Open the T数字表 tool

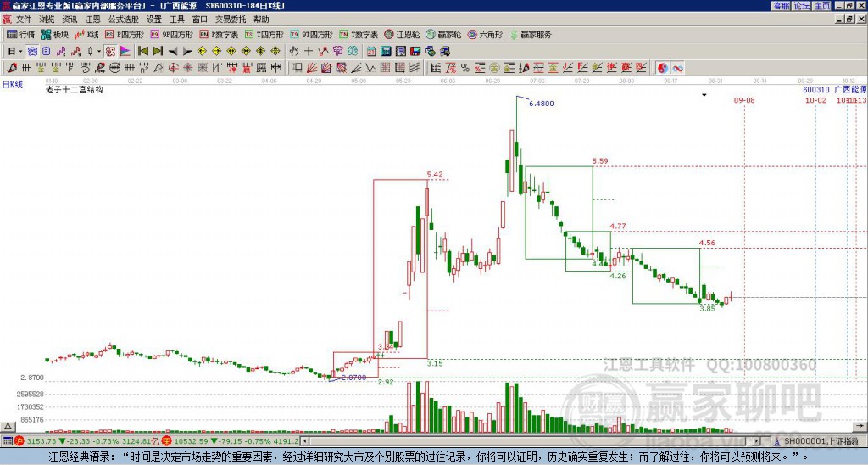(359, 34)
